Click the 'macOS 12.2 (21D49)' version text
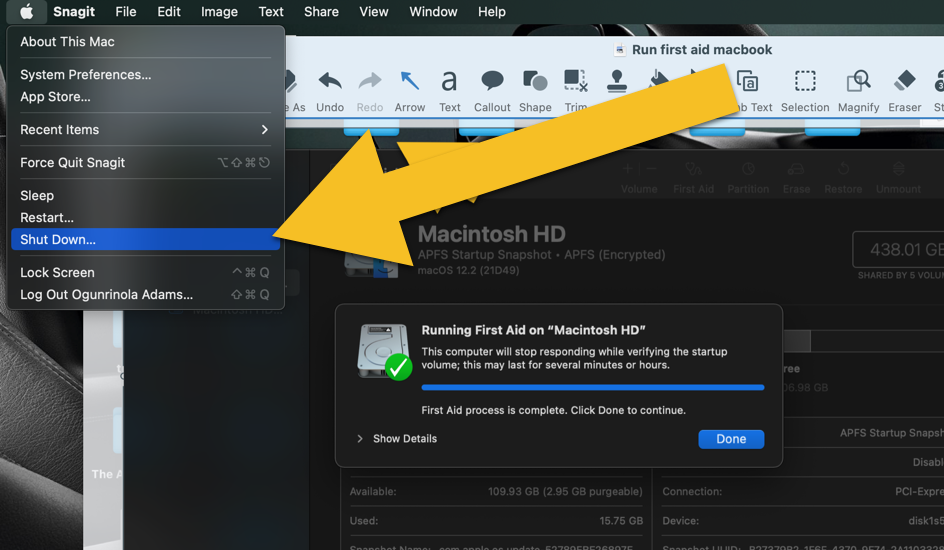Viewport: 944px width, 550px height. [468, 270]
